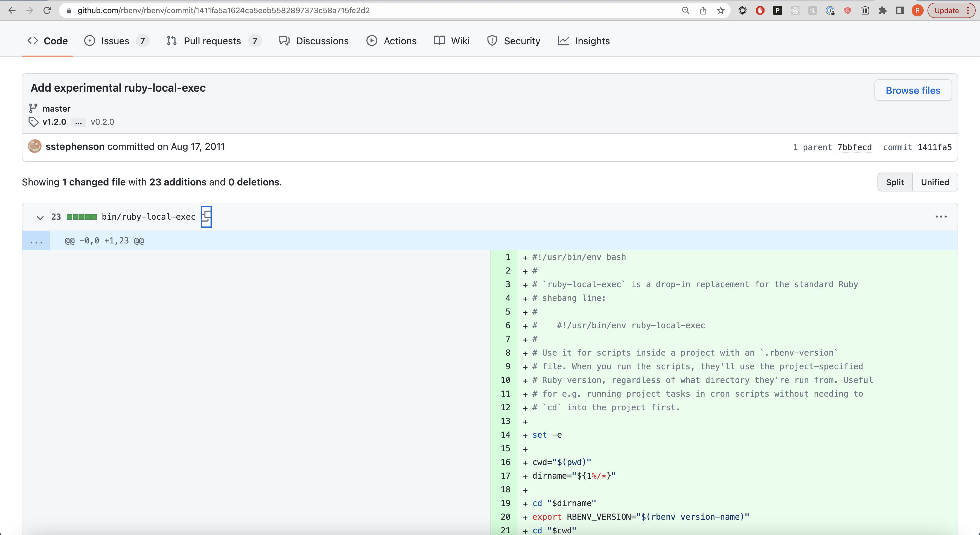Click sstephenson's avatar image
This screenshot has height=535, width=980.
35,146
